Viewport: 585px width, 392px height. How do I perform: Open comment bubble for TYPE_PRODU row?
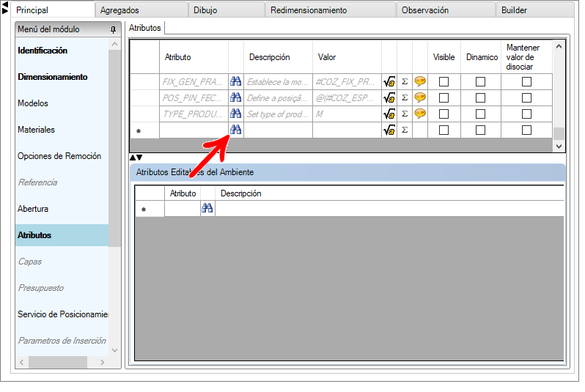tap(420, 113)
